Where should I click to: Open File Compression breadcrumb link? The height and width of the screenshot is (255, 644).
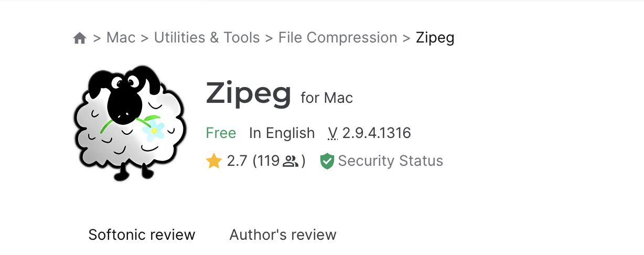tap(338, 38)
